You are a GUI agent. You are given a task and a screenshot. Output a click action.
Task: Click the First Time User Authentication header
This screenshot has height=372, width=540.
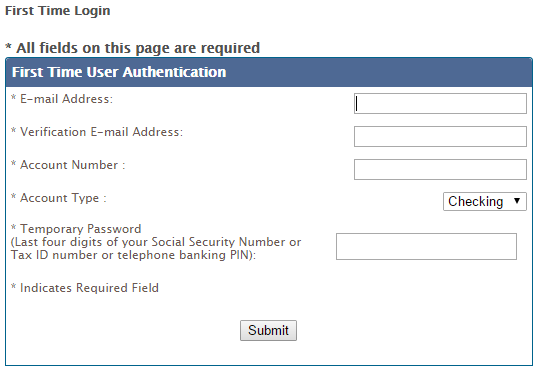click(119, 72)
